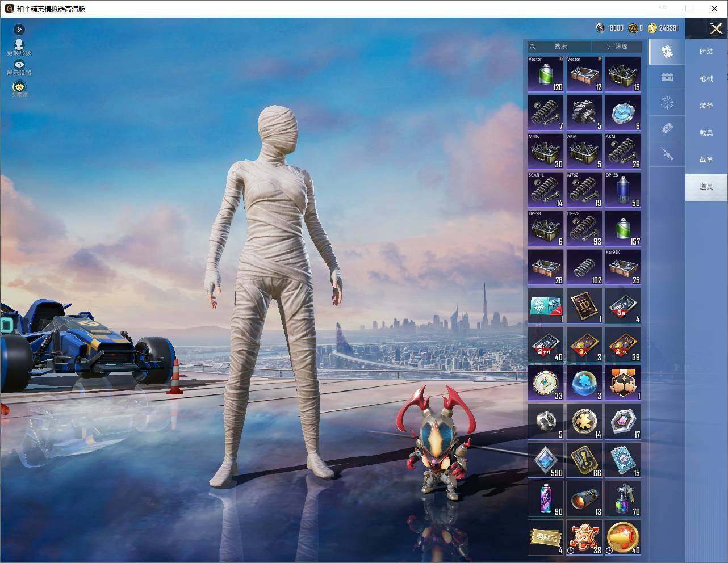Select the rifle sub-category icon
The width and height of the screenshot is (728, 563).
click(x=667, y=153)
